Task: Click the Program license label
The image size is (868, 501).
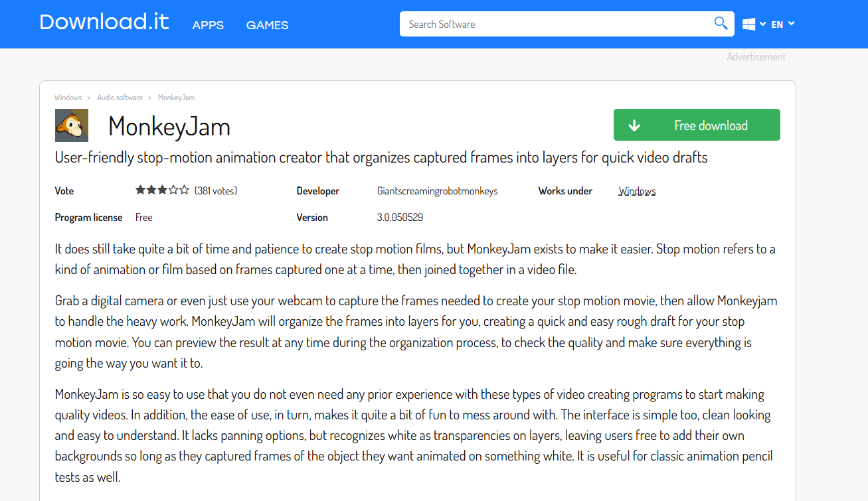Action: [x=89, y=218]
